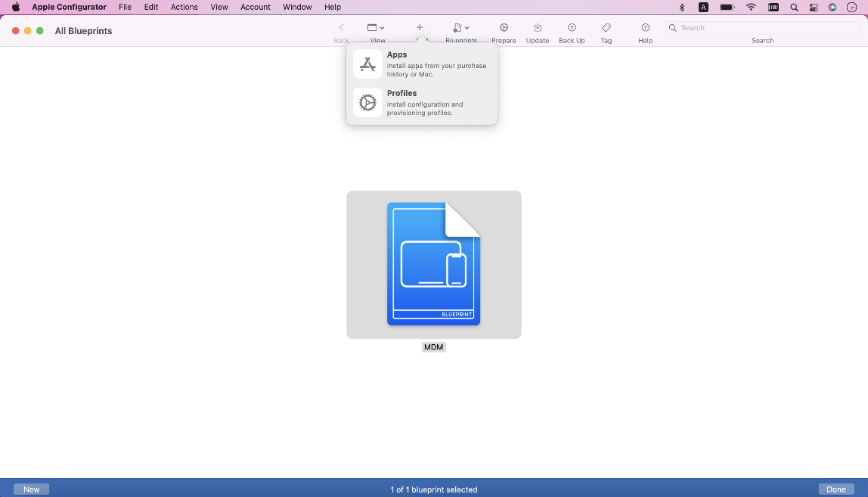Open the Help question mark icon
Screen dimensions: 868x497
point(645,28)
